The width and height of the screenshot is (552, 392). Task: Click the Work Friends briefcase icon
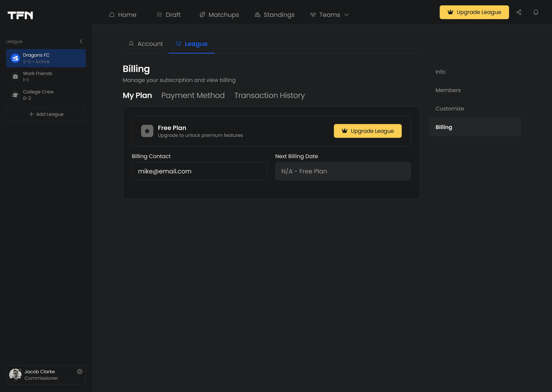15,77
